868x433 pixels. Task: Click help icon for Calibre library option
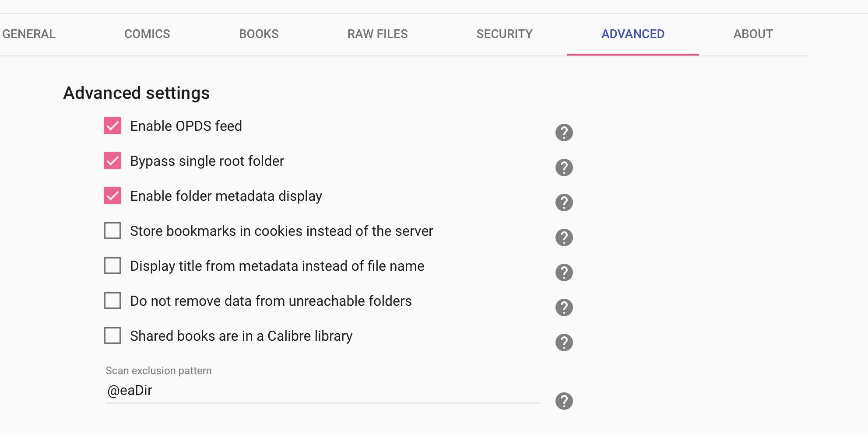564,342
